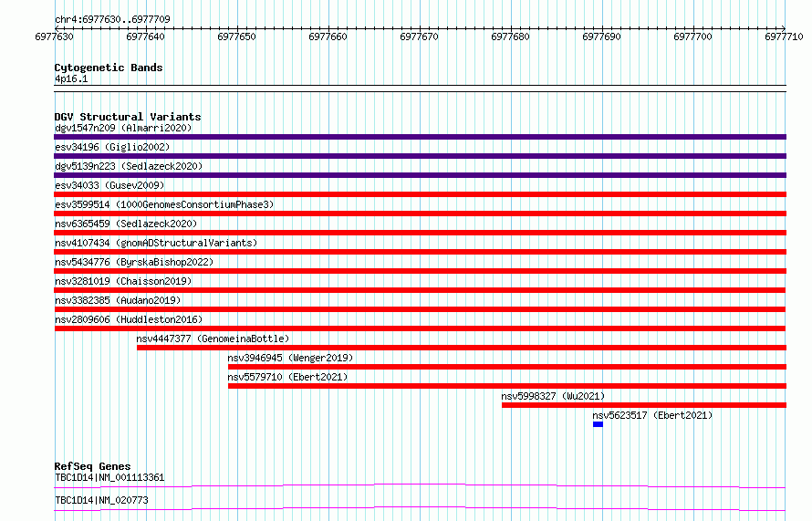
Task: Select the nsv5998327 (Wu2021) label
Action: point(553,396)
